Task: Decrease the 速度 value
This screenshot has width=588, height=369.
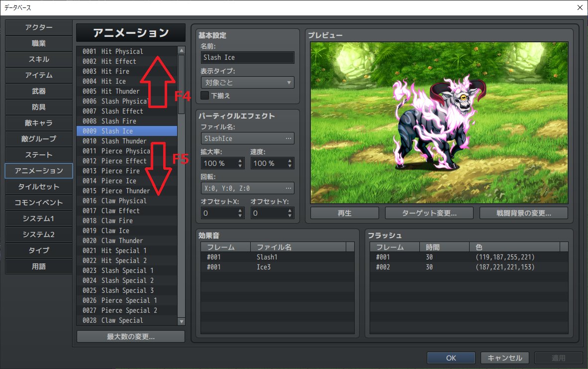Action: [290, 165]
